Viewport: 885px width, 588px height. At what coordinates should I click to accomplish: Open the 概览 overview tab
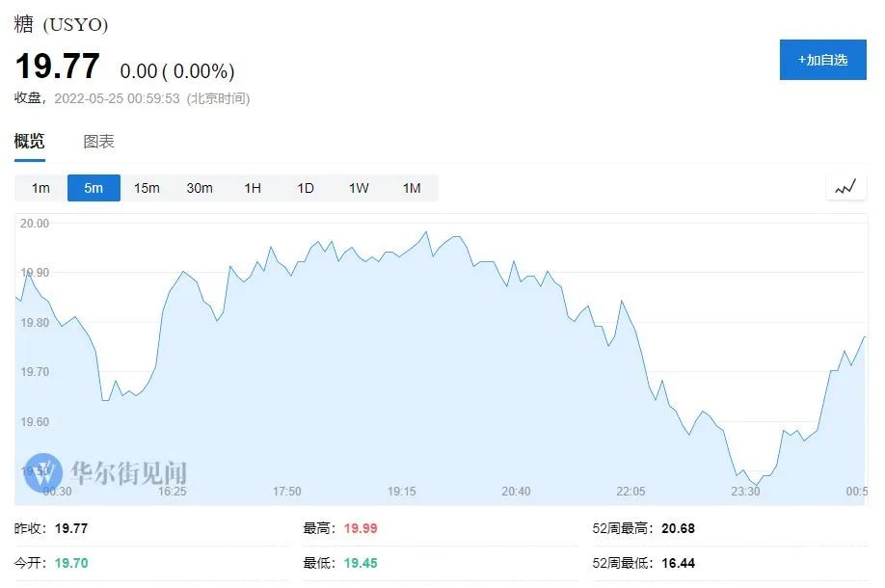pyautogui.click(x=29, y=142)
